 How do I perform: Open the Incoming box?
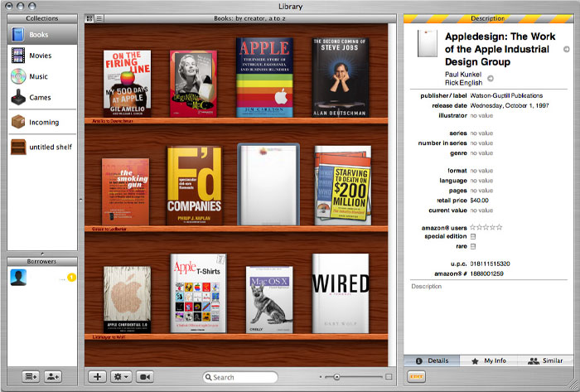pyautogui.click(x=42, y=122)
